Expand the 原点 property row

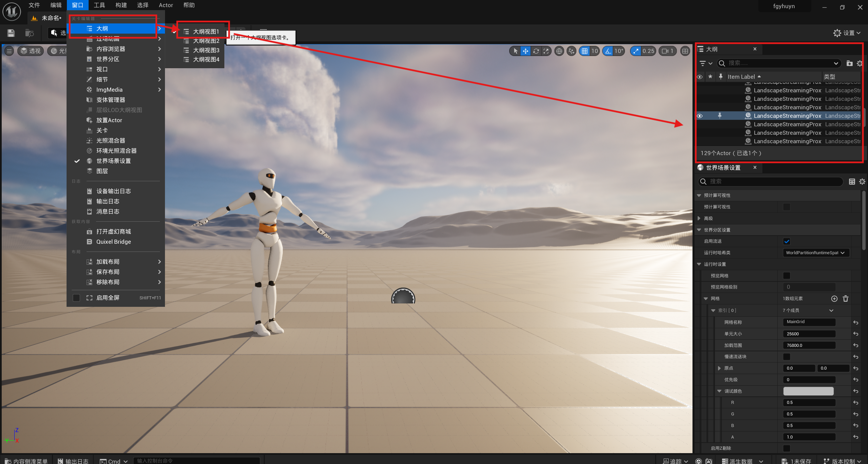coord(719,368)
